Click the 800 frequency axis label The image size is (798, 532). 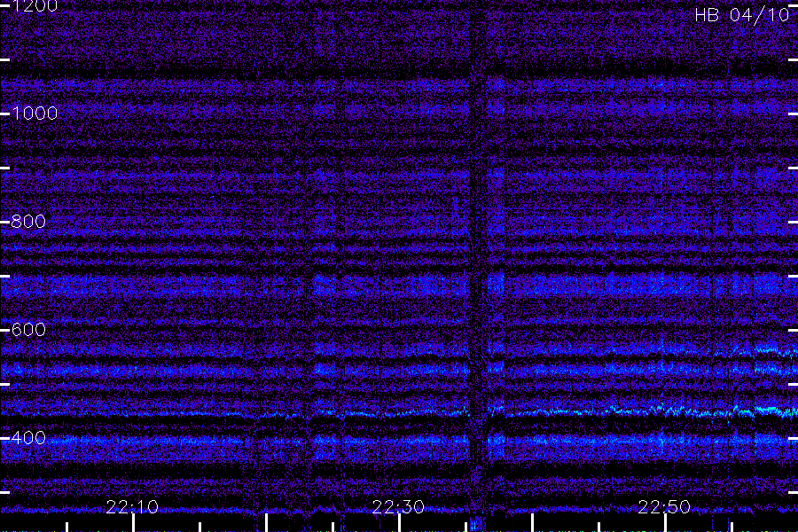coord(28,221)
